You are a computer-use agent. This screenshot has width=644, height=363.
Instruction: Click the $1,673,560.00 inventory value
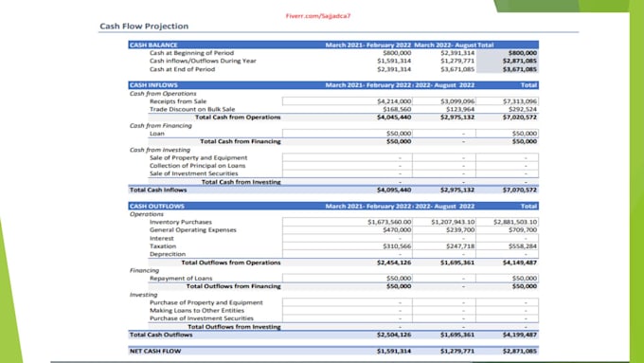[389, 222]
